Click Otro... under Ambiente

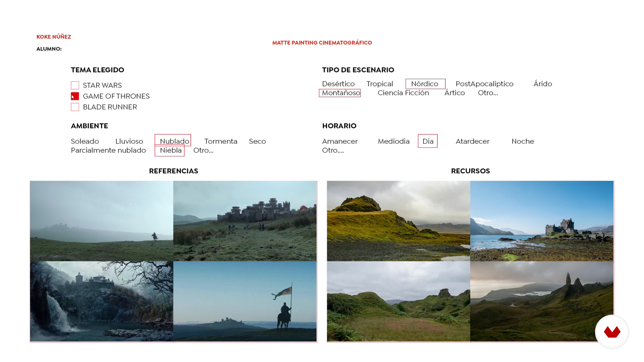[203, 150]
